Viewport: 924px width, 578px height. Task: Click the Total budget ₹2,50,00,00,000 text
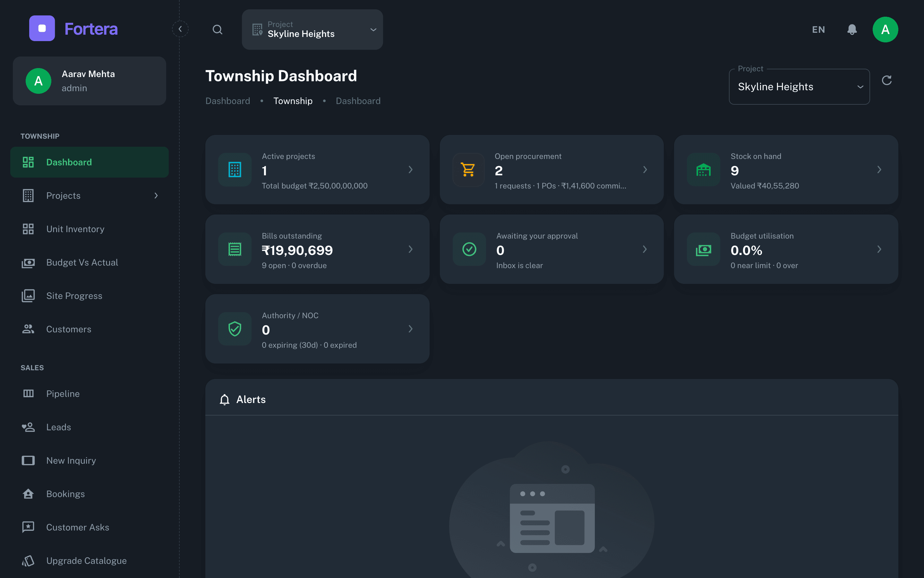click(x=315, y=186)
